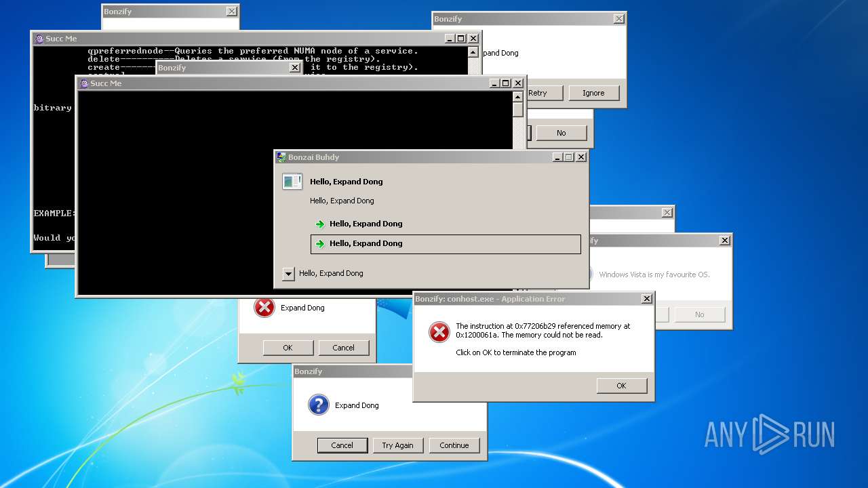Maximize the Bonzai Buhdy window
The width and height of the screenshot is (868, 488).
[x=569, y=157]
